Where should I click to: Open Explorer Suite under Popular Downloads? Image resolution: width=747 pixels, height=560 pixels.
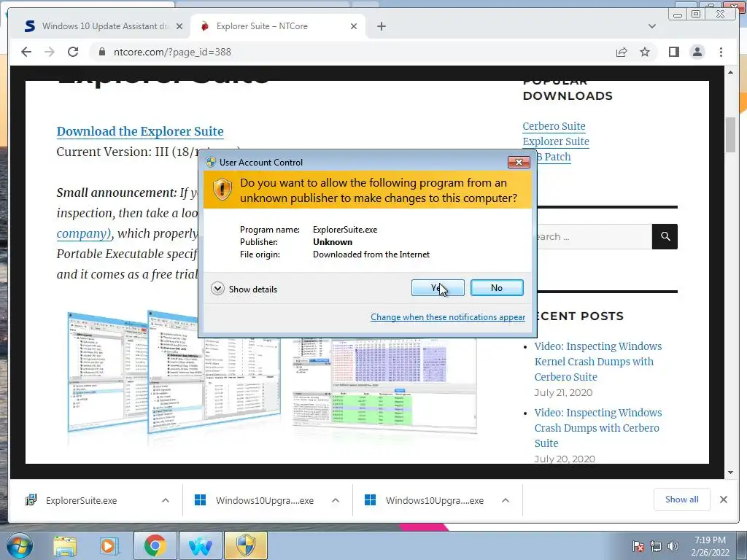coord(556,141)
